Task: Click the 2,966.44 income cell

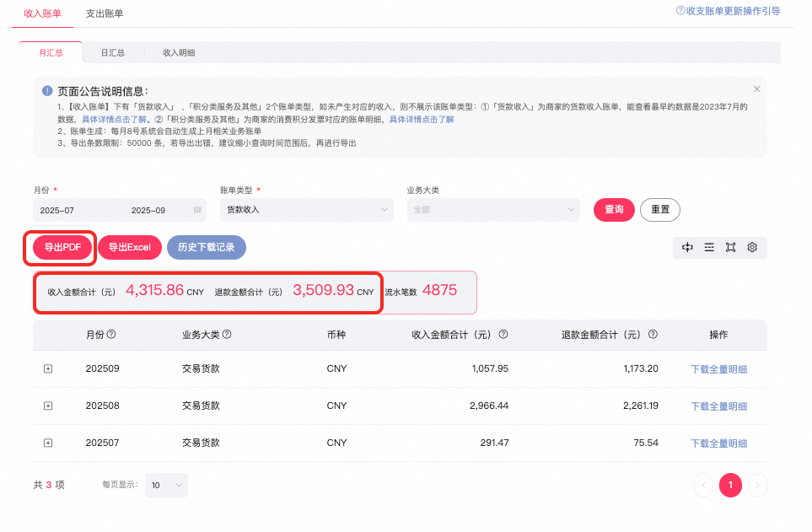Action: 489,406
